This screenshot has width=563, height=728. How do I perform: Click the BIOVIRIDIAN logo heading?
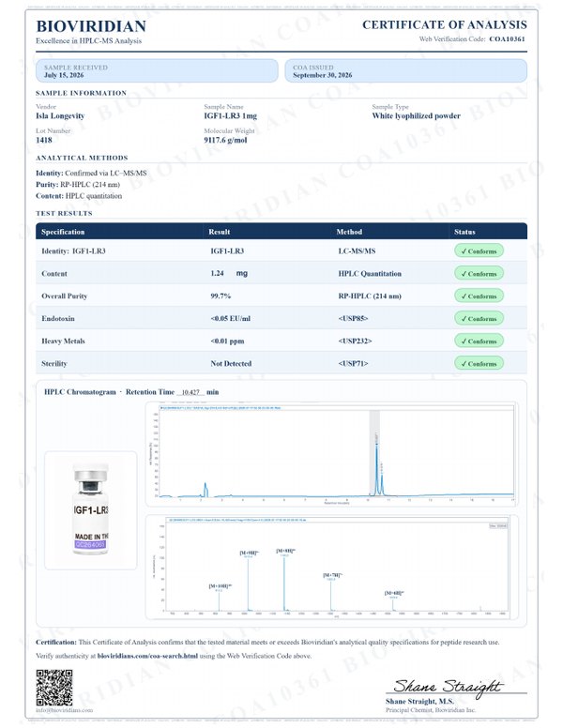point(91,26)
